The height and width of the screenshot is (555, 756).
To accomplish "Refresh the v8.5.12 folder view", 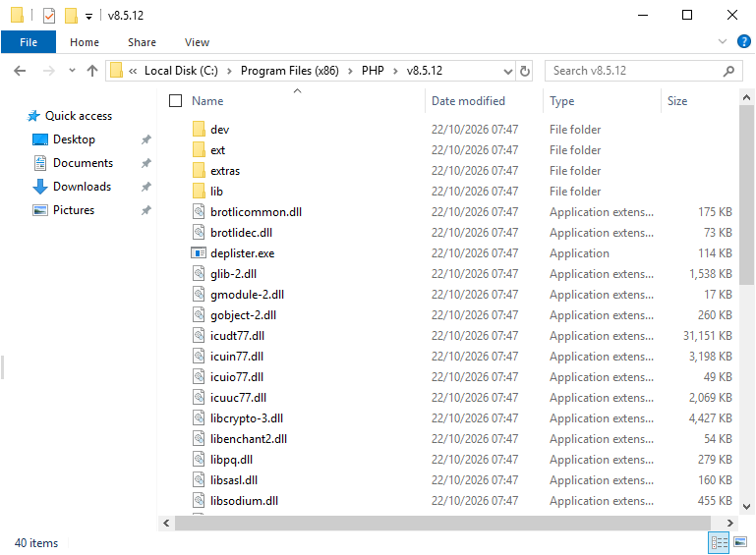I will click(x=525, y=72).
